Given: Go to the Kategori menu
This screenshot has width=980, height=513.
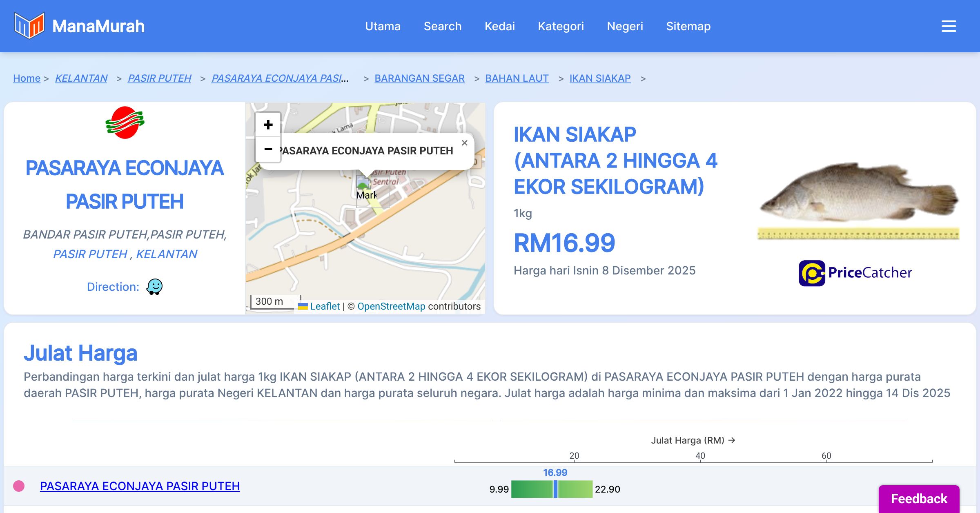Looking at the screenshot, I should (x=561, y=26).
